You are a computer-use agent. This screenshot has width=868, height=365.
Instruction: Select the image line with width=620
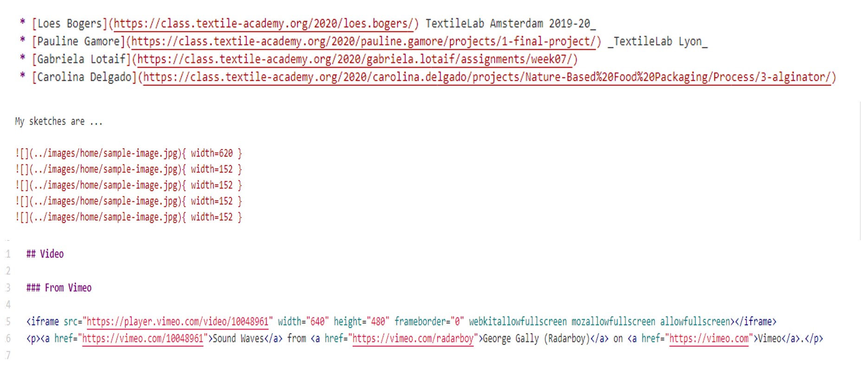(129, 153)
